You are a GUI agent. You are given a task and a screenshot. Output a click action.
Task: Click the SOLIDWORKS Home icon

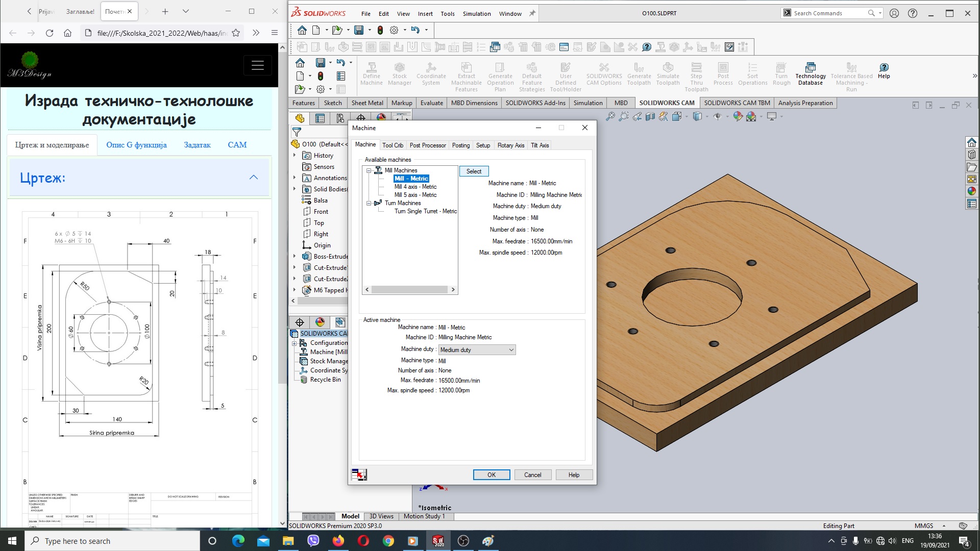[x=302, y=30]
